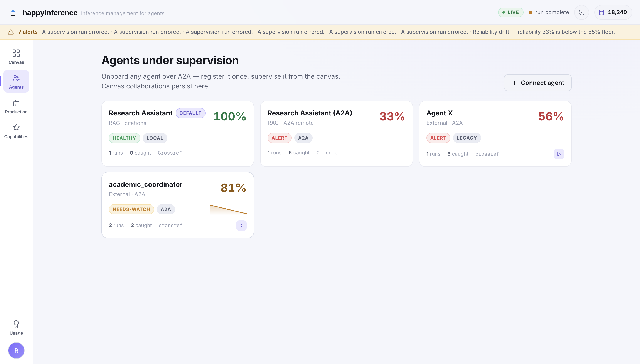Dismiss the alerts banner
The image size is (640, 364).
tap(626, 32)
